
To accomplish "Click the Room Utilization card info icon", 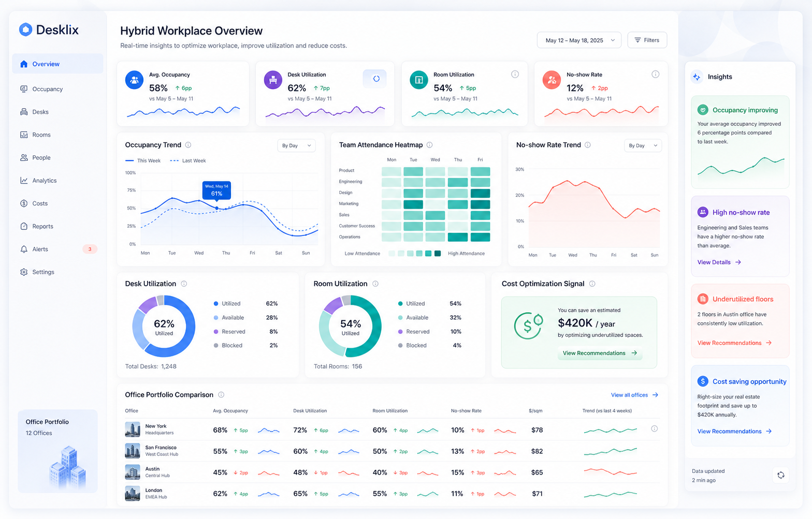I will point(515,75).
